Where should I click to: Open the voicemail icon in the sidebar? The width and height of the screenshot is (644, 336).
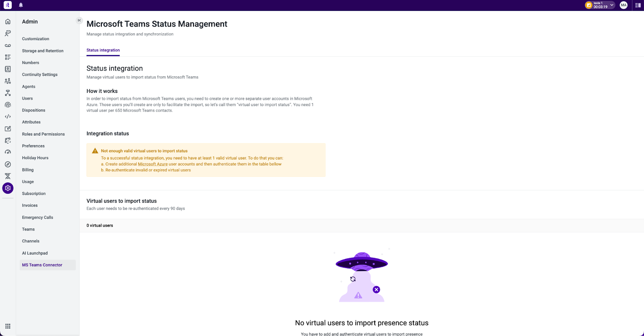(x=8, y=45)
